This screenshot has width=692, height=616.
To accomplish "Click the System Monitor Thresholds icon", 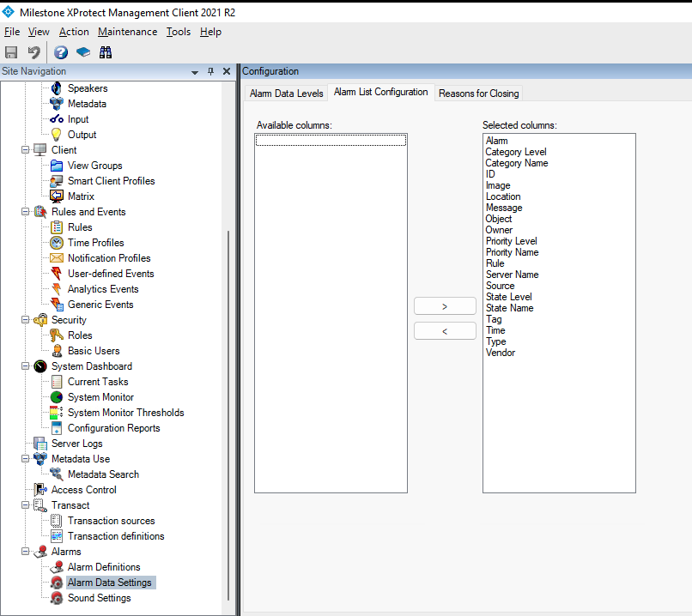I will click(57, 413).
